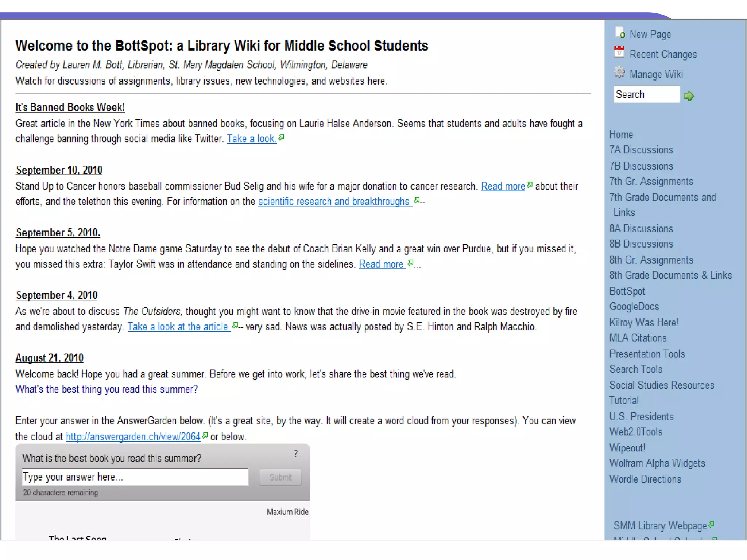Click external link icon beside SMM Library Webpage
This screenshot has width=747, height=560.
coord(711,525)
